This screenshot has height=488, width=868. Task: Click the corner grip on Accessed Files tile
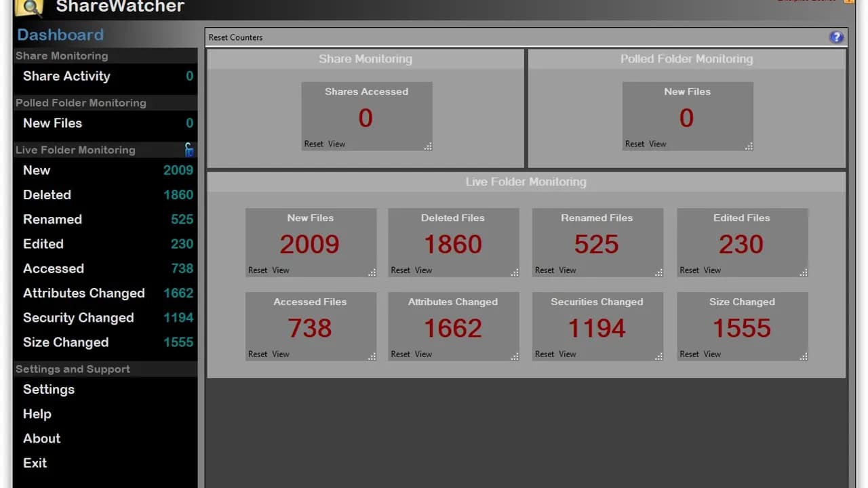[x=372, y=357]
